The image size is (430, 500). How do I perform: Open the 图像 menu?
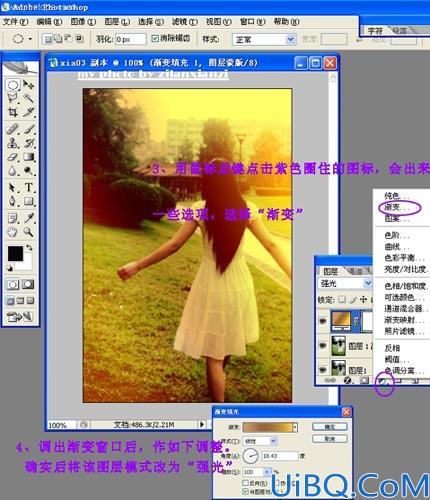pos(83,22)
